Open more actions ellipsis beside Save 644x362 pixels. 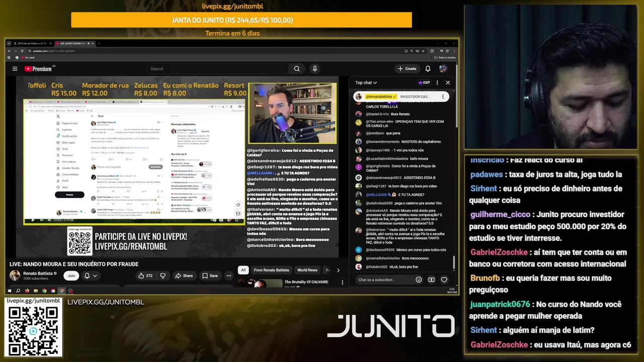[x=229, y=276]
